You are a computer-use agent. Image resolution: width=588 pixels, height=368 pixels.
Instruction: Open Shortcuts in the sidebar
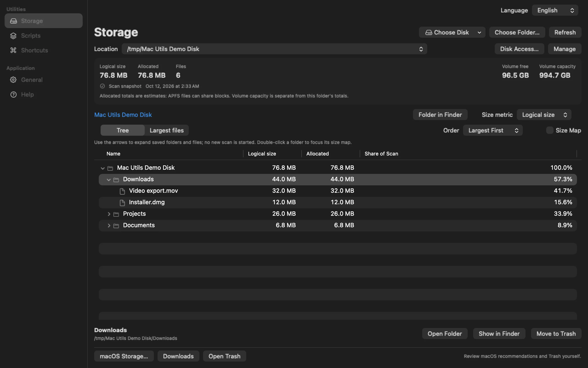43,50
